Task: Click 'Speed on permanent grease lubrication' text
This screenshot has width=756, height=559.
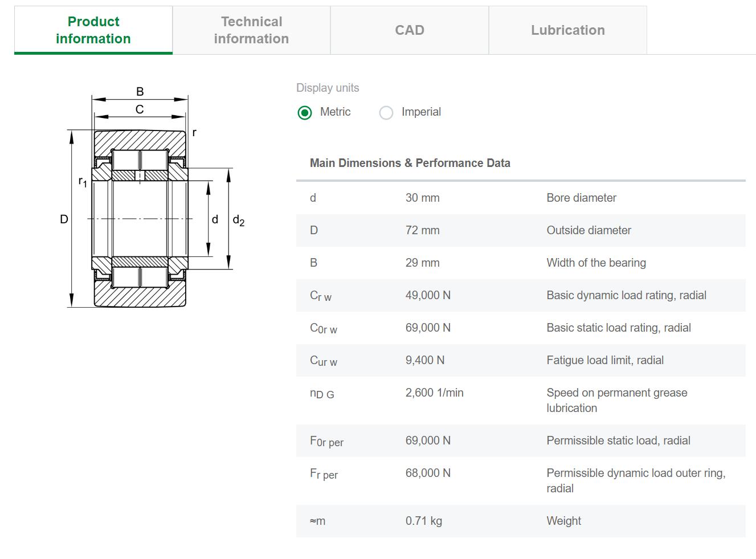Action: pos(617,400)
